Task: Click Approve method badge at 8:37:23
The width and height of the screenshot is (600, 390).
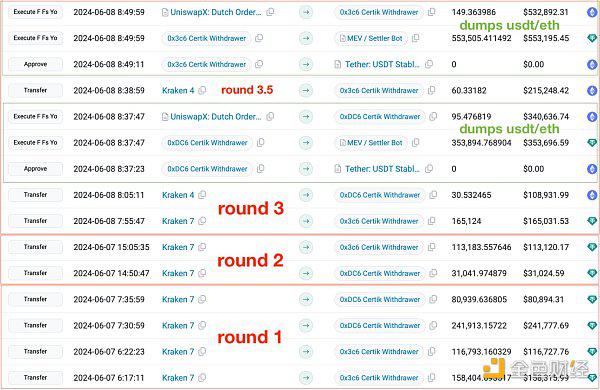Action: point(36,169)
